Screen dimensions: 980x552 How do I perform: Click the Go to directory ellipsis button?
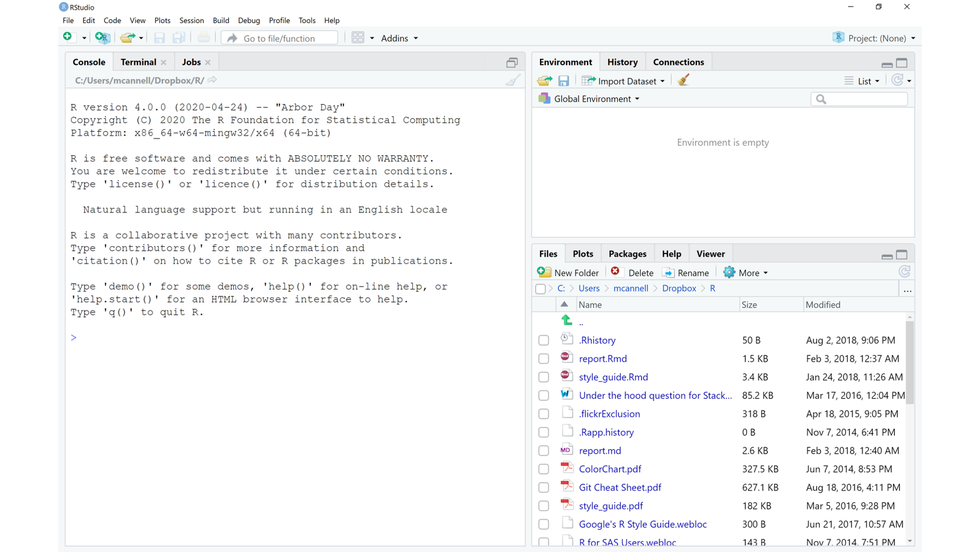tap(907, 290)
